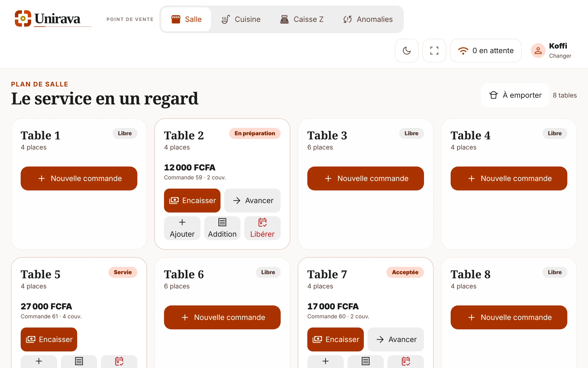This screenshot has height=368, width=588.
Task: Switch to the Salle tab
Action: (186, 19)
